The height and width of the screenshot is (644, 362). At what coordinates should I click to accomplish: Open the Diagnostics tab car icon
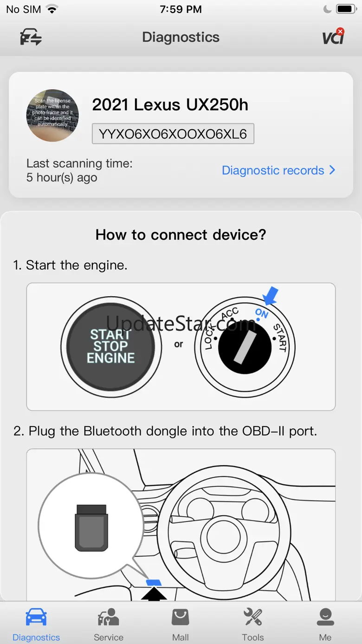point(36,618)
